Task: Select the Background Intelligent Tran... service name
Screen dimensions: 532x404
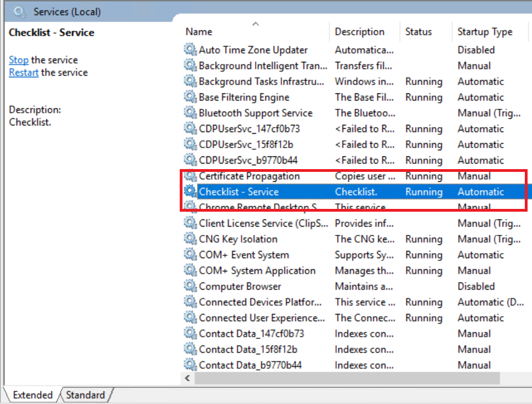Action: coord(263,66)
